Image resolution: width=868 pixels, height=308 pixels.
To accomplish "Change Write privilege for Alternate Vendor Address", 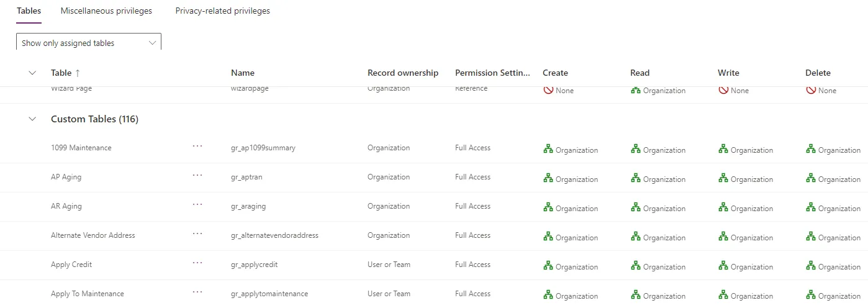I will [746, 237].
